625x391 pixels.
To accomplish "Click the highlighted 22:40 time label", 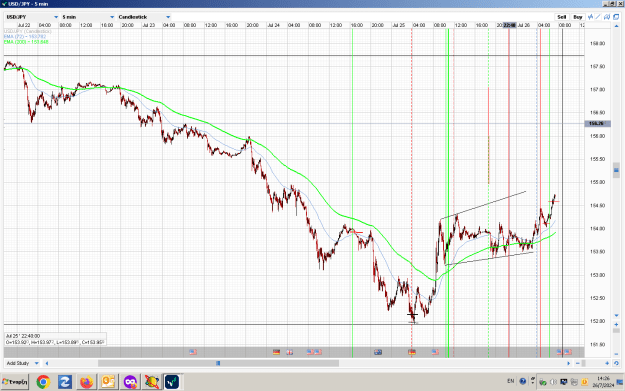I will coord(509,25).
